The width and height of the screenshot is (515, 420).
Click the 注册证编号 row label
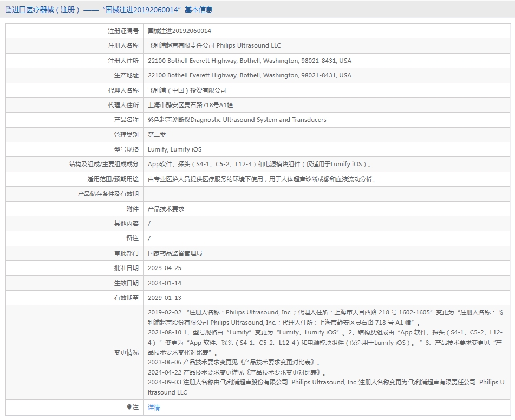(123, 31)
